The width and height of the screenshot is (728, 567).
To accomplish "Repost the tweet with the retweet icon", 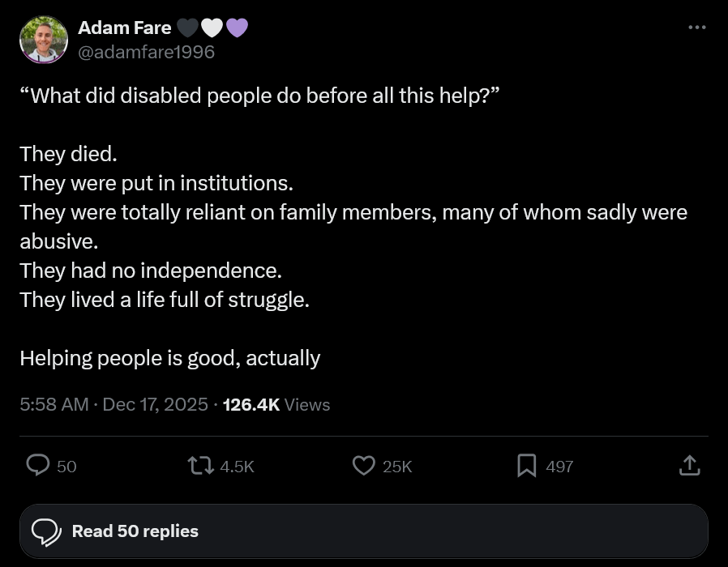I will [199, 465].
